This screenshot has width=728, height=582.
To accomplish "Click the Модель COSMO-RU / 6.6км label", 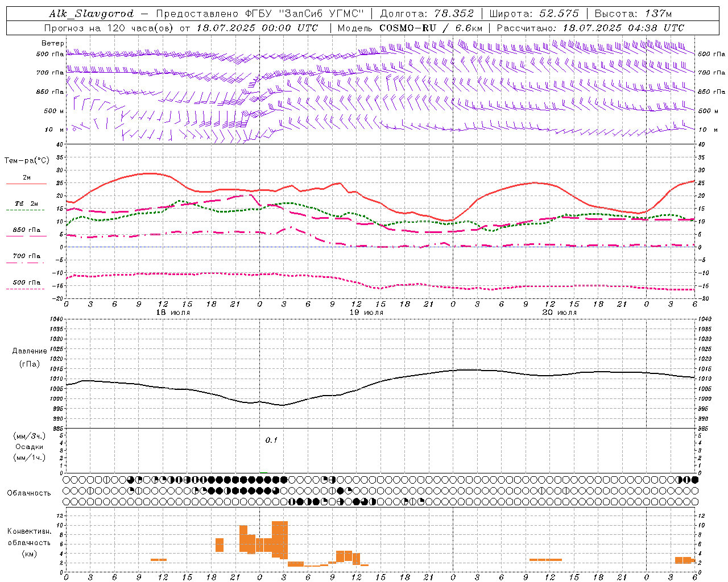I will [410, 28].
